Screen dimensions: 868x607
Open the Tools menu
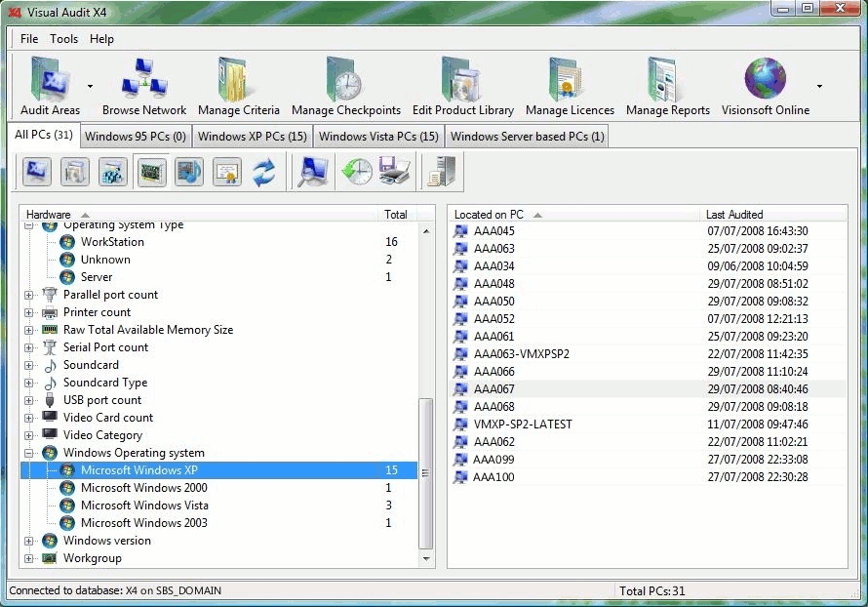point(63,39)
